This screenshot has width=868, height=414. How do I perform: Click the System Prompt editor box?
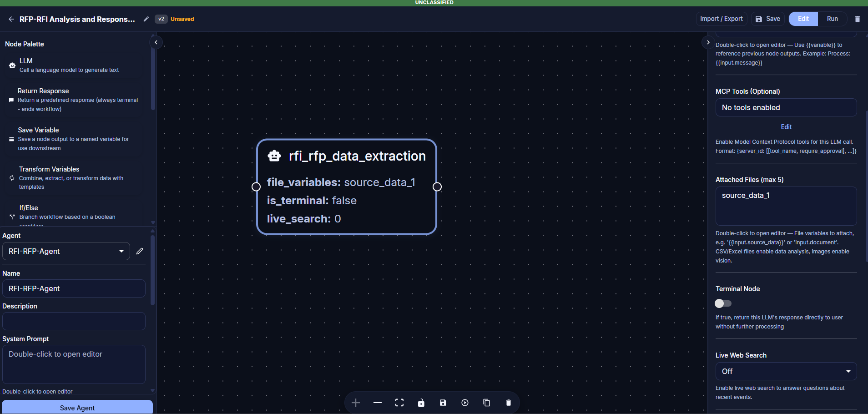tap(74, 364)
